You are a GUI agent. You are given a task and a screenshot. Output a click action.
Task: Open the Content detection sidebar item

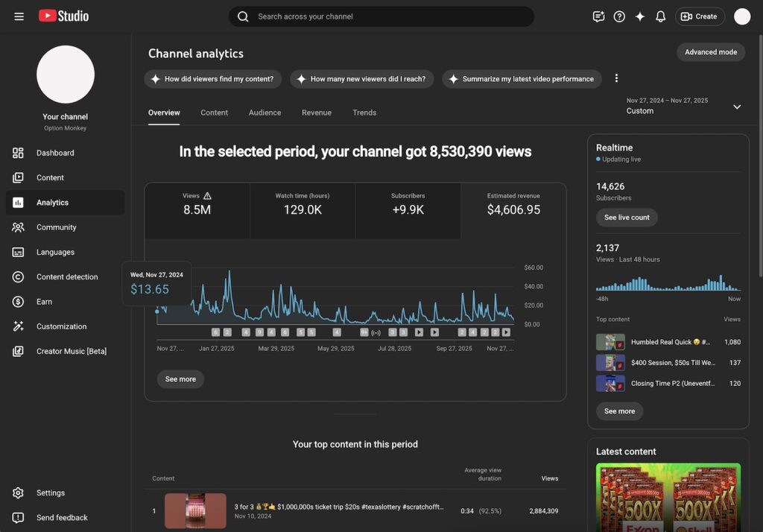(x=66, y=277)
